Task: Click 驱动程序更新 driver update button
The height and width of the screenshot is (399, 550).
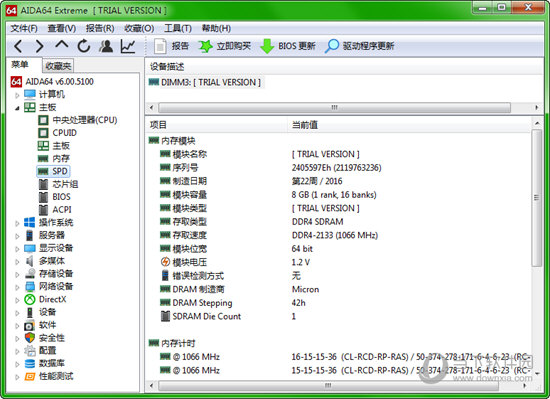Action: click(360, 46)
